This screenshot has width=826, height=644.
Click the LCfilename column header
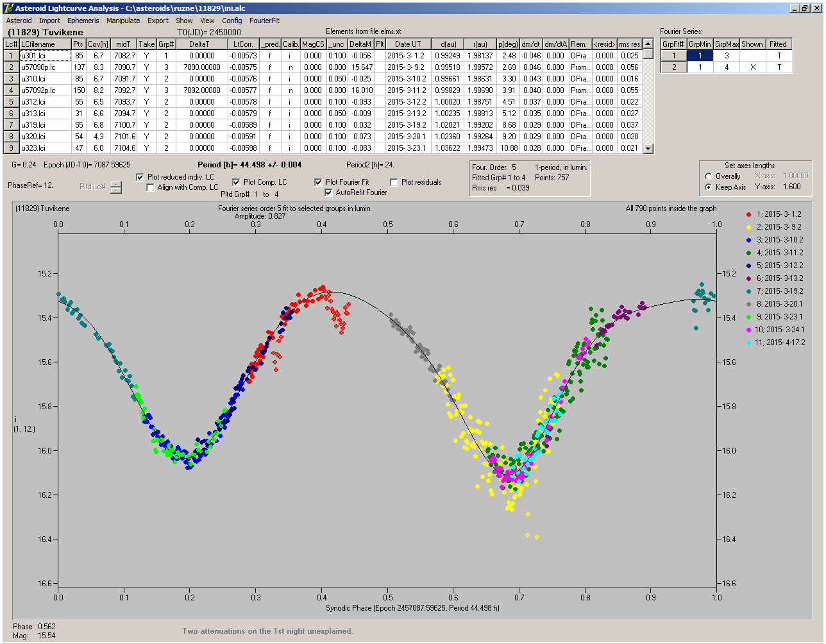tap(45, 44)
